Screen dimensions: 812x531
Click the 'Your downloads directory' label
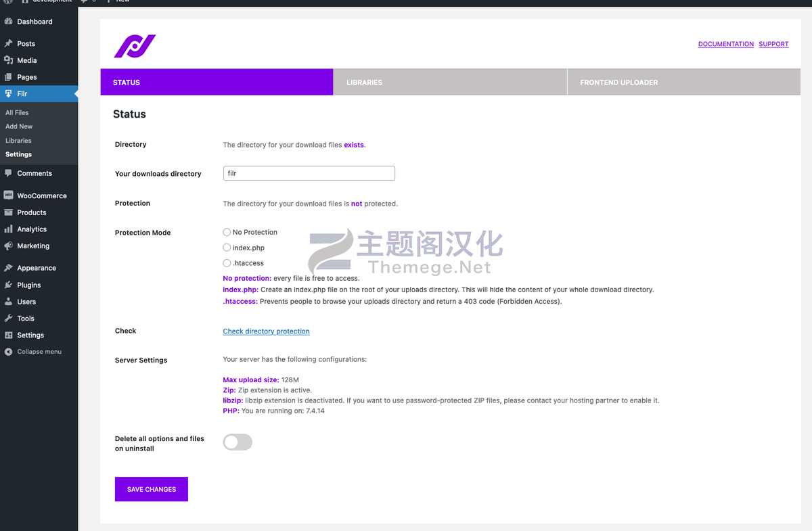point(158,174)
